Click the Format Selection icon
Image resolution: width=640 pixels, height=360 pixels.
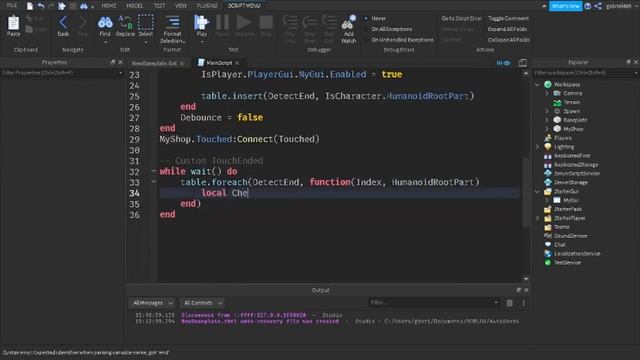point(172,22)
